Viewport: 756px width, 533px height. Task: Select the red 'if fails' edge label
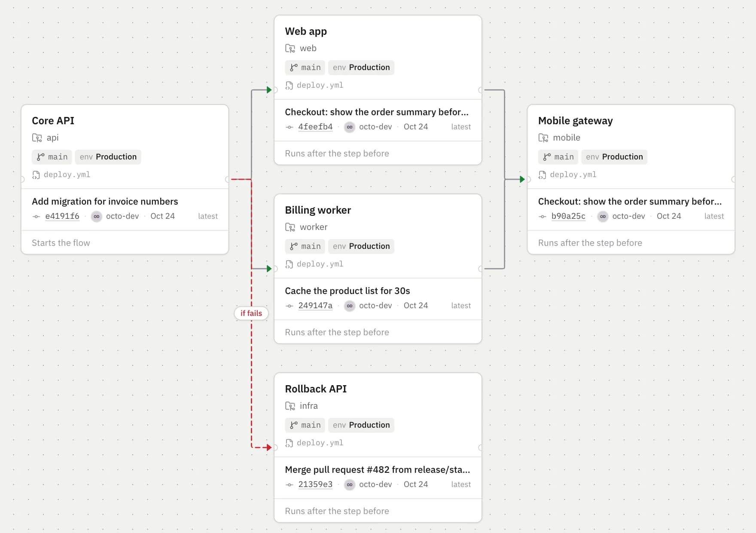coord(251,313)
